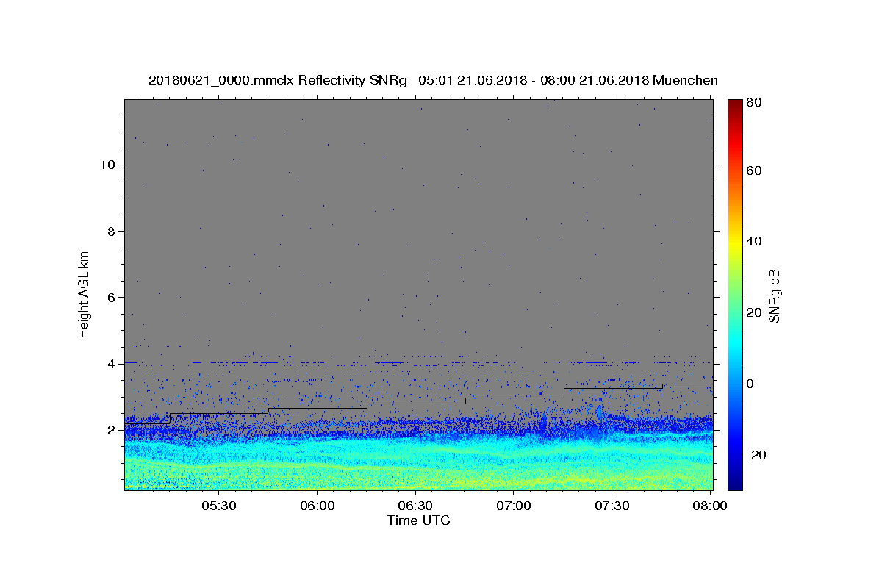Click the colorbar value 20

pyautogui.click(x=754, y=312)
